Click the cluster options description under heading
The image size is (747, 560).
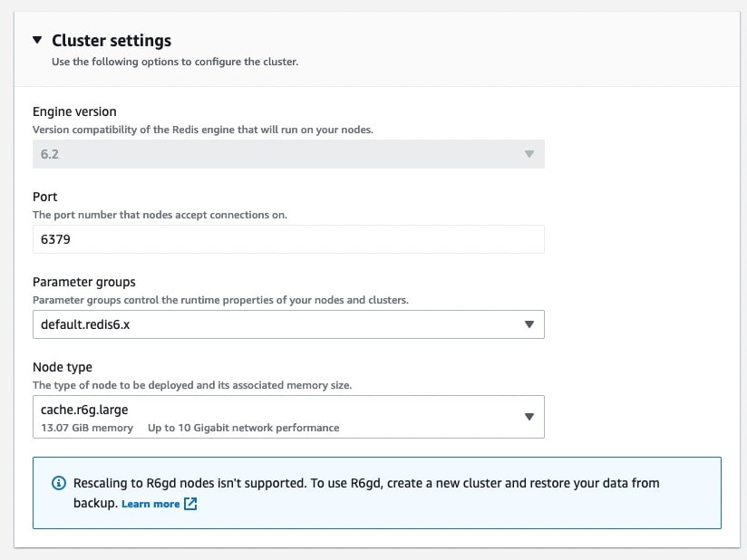point(175,62)
